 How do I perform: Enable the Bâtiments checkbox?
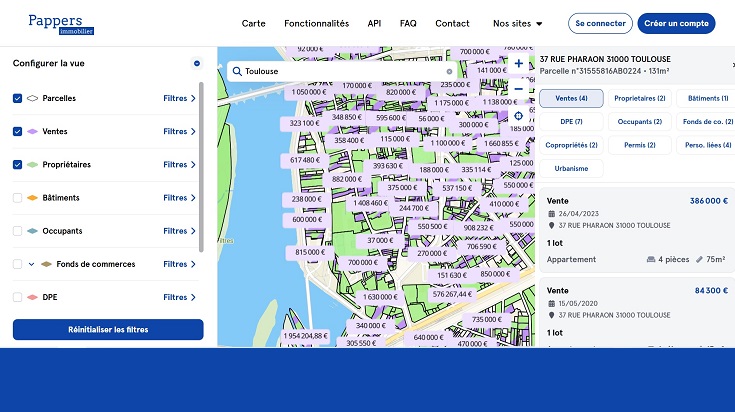tap(17, 198)
